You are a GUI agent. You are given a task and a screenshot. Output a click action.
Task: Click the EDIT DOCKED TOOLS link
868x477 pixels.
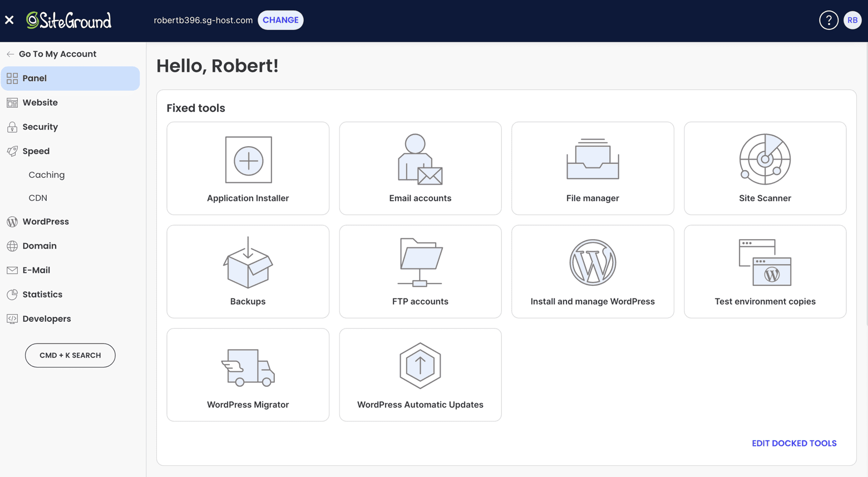click(x=794, y=443)
